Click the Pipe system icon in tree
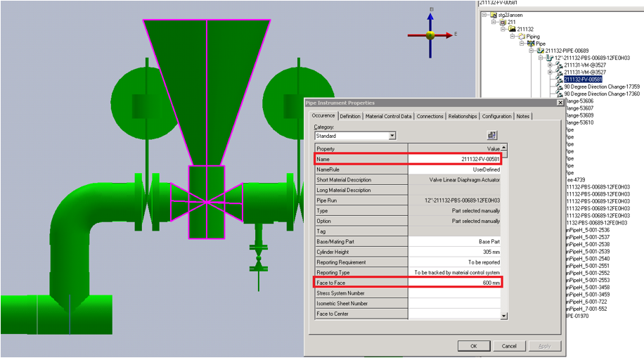 point(531,44)
